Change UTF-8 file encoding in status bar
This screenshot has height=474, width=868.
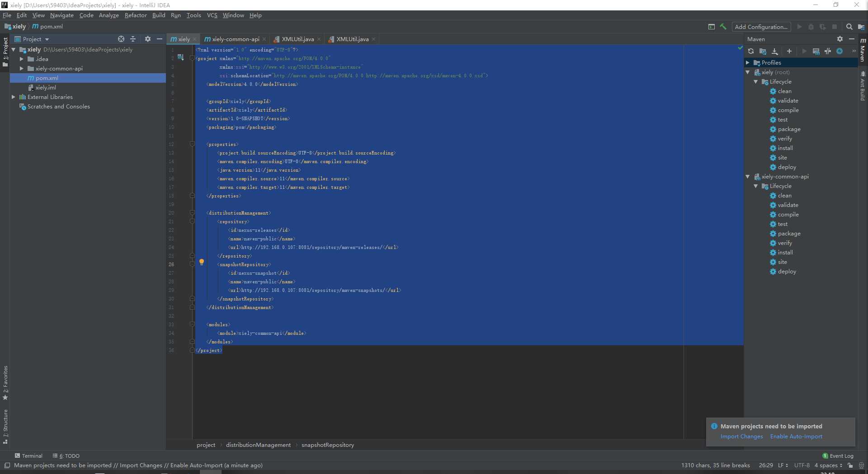tap(802, 465)
